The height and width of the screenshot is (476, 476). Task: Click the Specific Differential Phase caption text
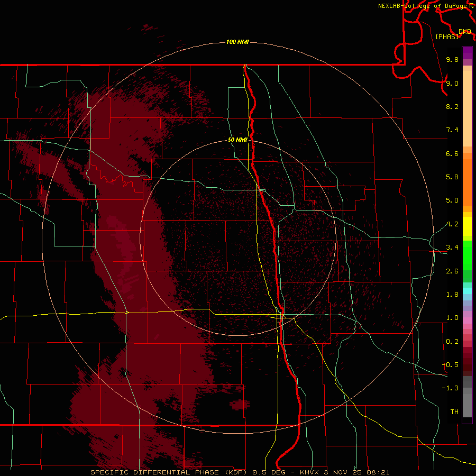pyautogui.click(x=240, y=472)
